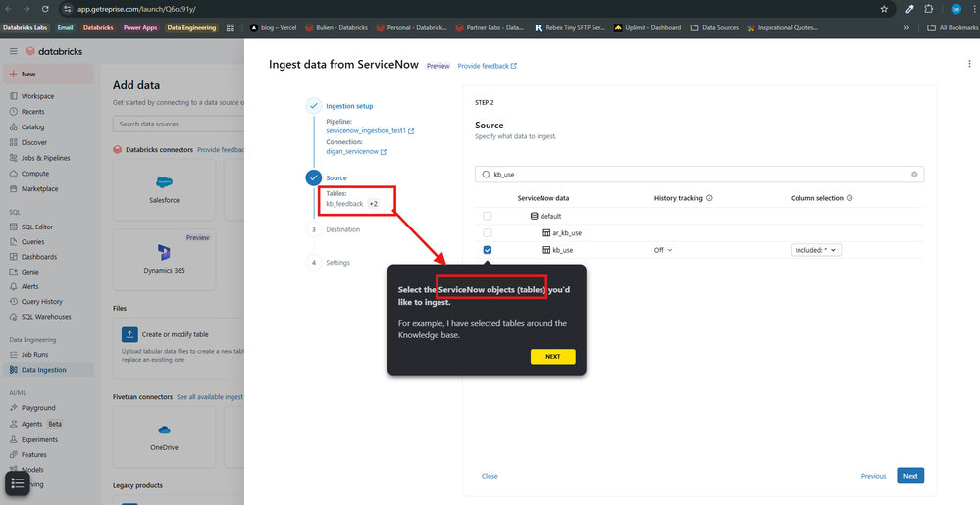The width and height of the screenshot is (980, 505).
Task: Uncheck the kb_use table checkbox
Action: point(488,250)
